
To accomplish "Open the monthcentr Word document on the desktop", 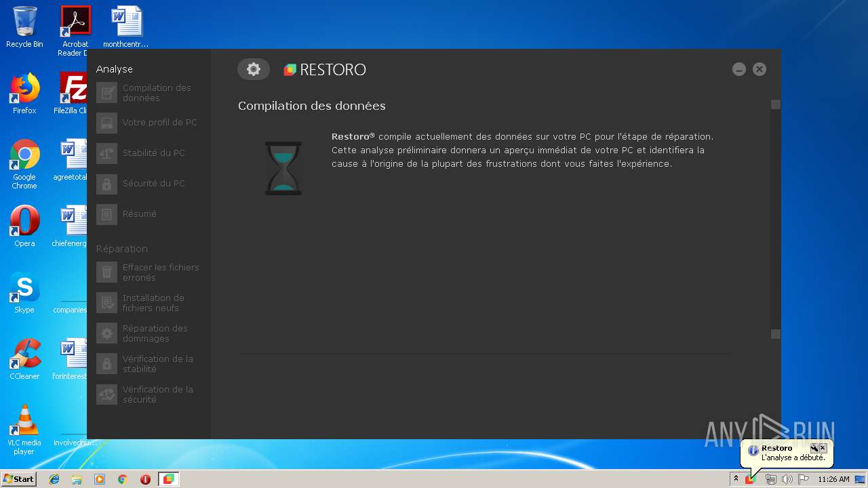I will pyautogui.click(x=126, y=27).
